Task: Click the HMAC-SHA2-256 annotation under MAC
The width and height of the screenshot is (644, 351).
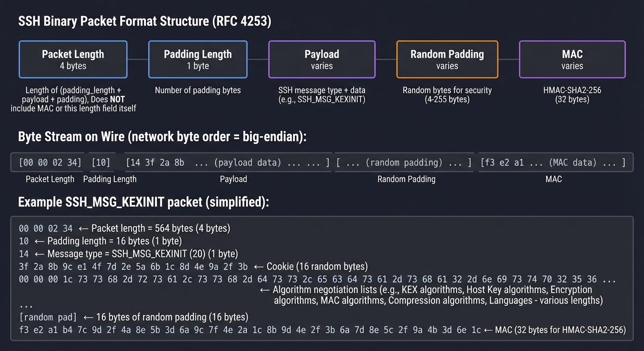Action: pos(572,95)
